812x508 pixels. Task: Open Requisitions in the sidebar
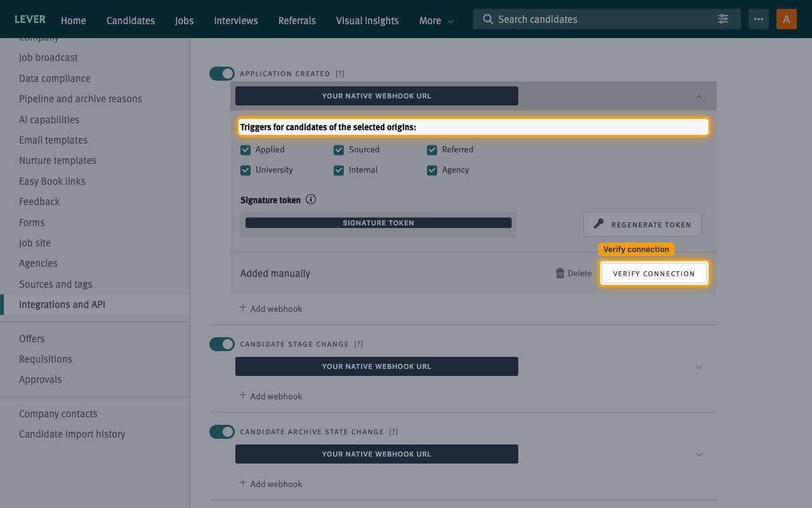coord(46,359)
